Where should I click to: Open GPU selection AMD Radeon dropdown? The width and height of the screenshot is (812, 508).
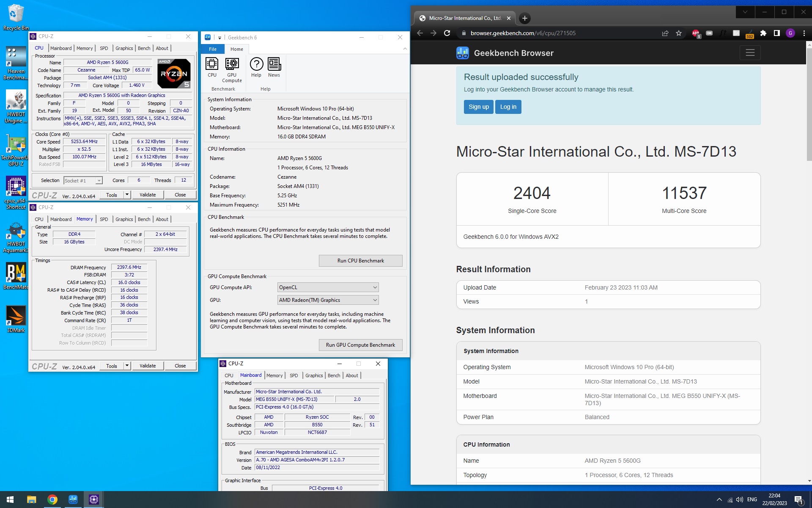click(328, 300)
